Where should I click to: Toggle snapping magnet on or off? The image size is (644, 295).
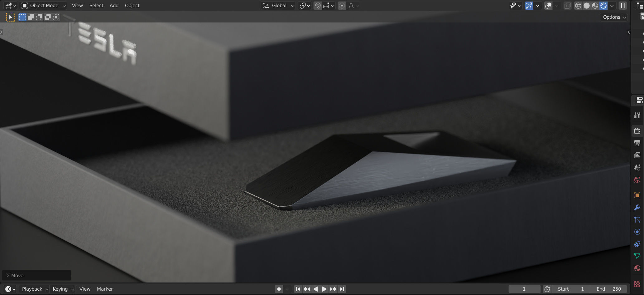click(x=317, y=6)
